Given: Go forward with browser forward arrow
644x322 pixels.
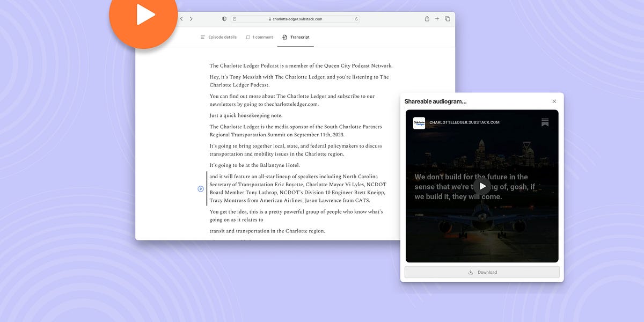Looking at the screenshot, I should click(x=191, y=19).
